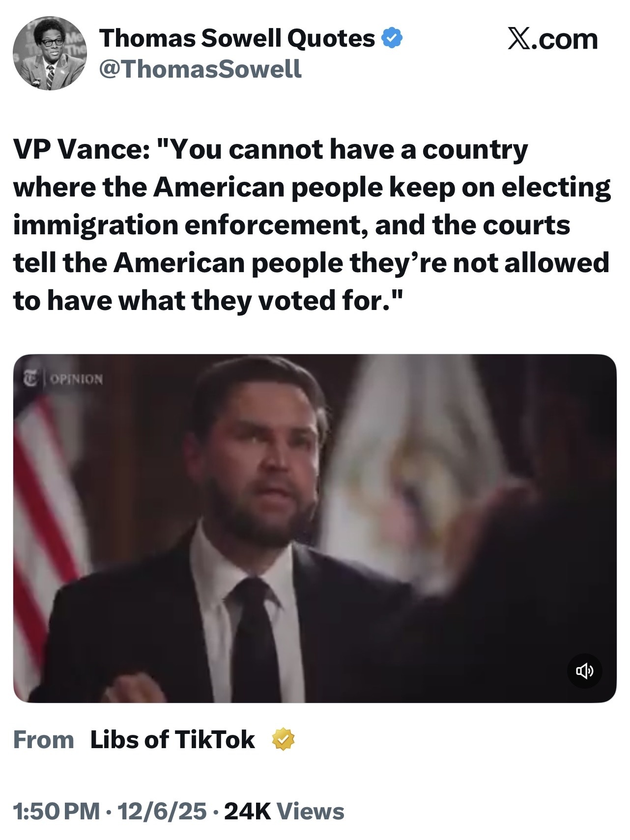
Task: Click the 1:50 PM timestamp
Action: tap(56, 811)
